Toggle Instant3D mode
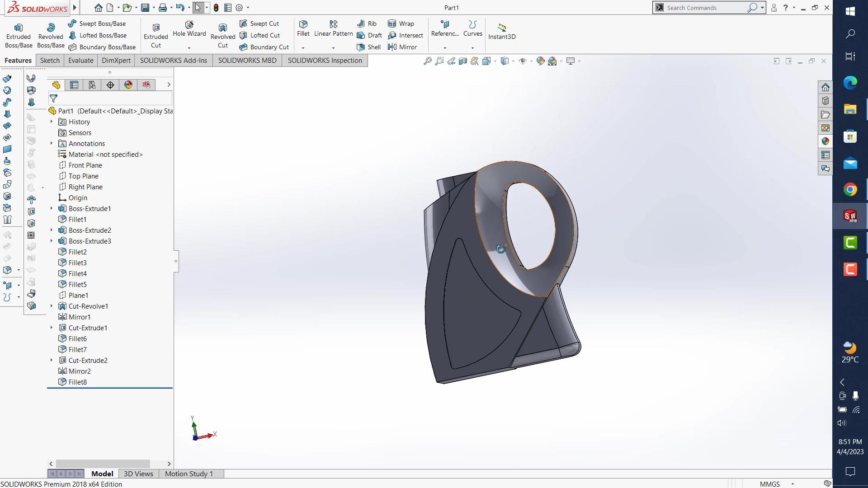Viewport: 868px width, 488px height. coord(501,31)
